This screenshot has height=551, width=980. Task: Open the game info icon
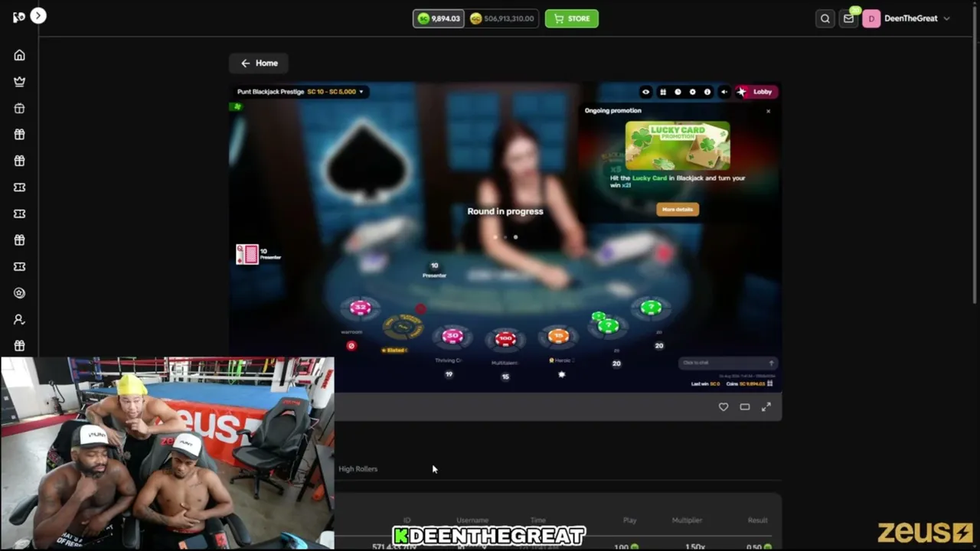tap(707, 92)
